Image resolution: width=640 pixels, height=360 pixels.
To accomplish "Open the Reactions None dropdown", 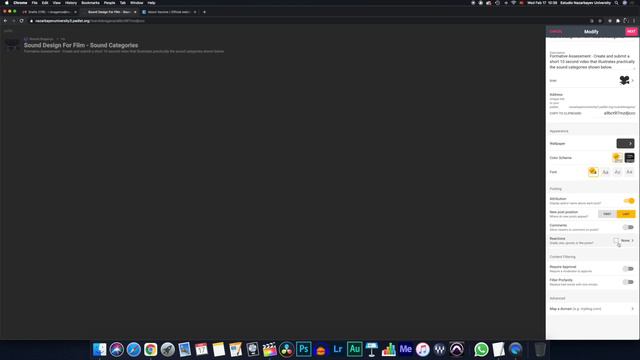I will [x=624, y=240].
